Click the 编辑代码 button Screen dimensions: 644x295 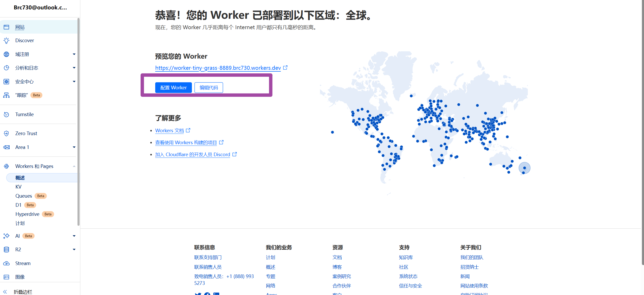(209, 87)
